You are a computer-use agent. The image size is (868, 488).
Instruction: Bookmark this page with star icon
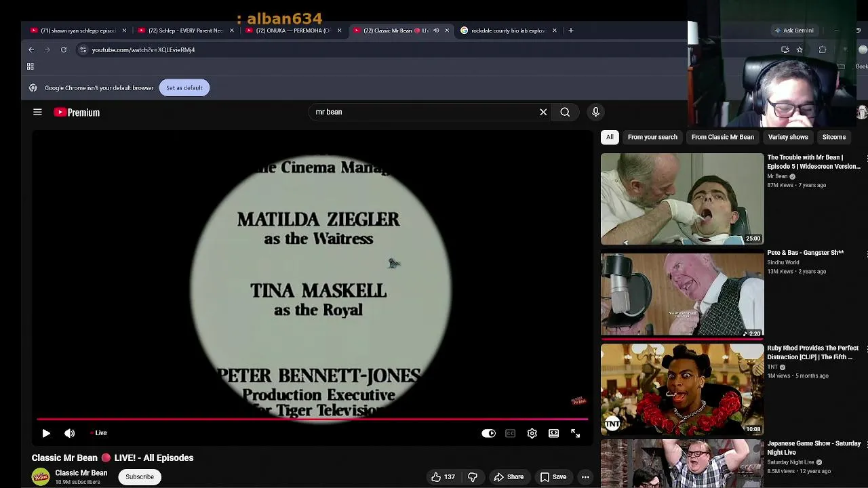800,49
